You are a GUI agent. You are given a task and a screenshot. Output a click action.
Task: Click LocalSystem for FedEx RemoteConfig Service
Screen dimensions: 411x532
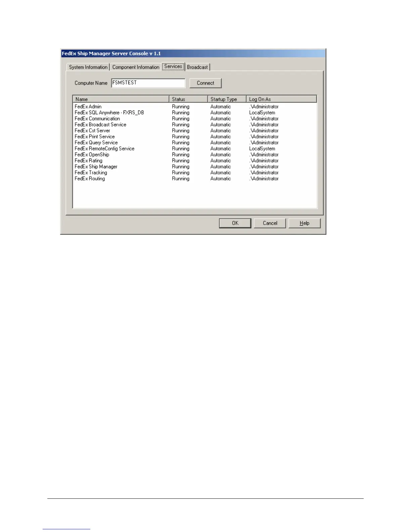click(x=262, y=149)
